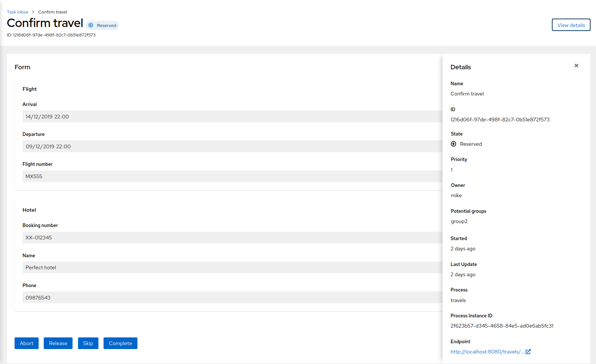Complete the Confirm travel task
This screenshot has width=596, height=364.
click(120, 343)
